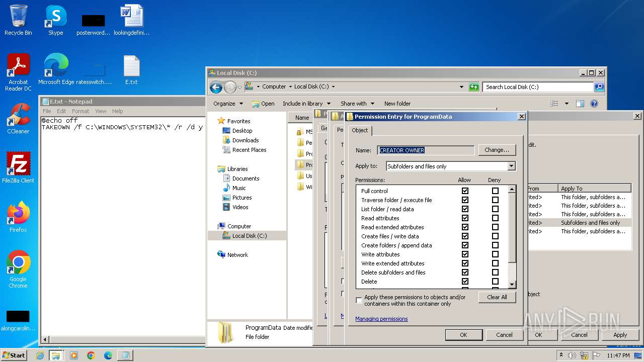644x362 pixels.
Task: Select Documents under Libraries
Action: click(246, 178)
